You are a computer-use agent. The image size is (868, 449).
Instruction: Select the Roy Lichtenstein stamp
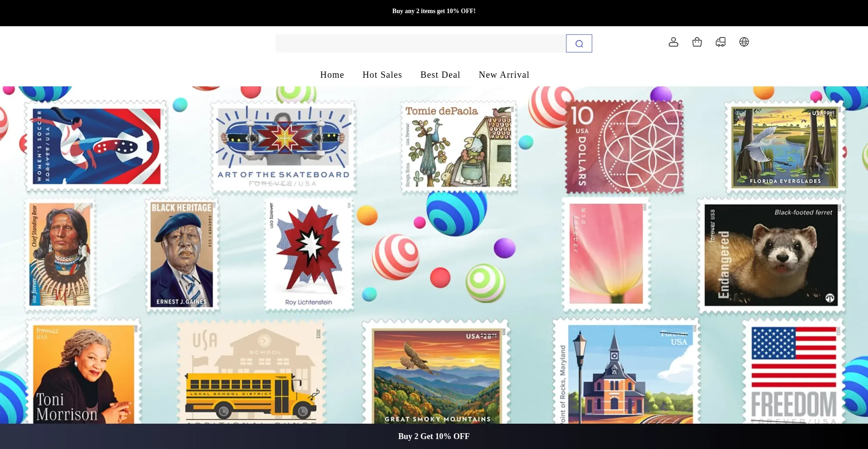pyautogui.click(x=309, y=255)
